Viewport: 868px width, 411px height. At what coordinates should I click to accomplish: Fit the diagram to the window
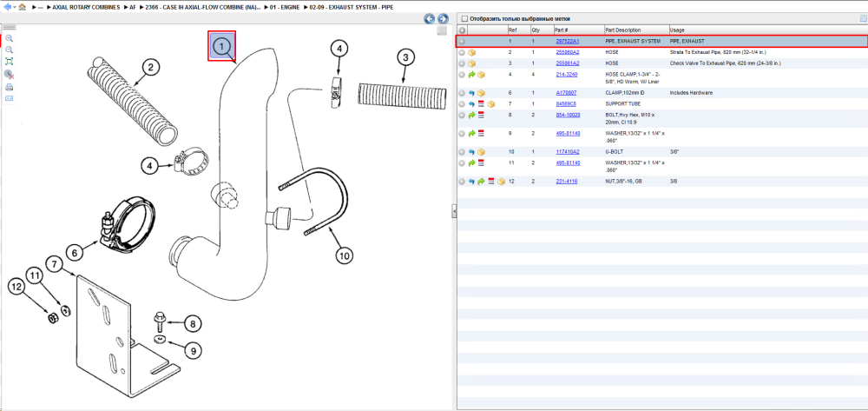(9, 62)
